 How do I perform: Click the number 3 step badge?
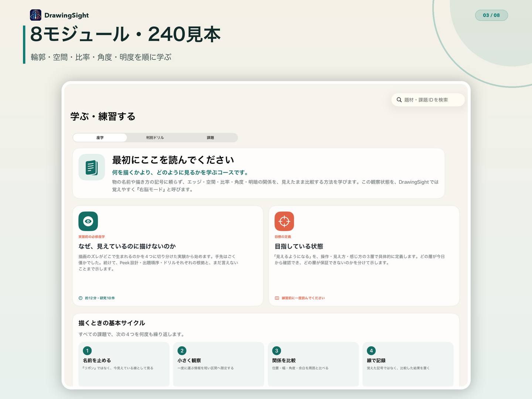point(276,351)
